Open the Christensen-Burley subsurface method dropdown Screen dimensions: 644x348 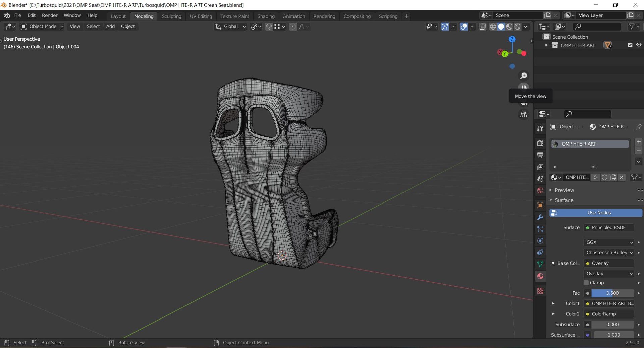pos(609,252)
